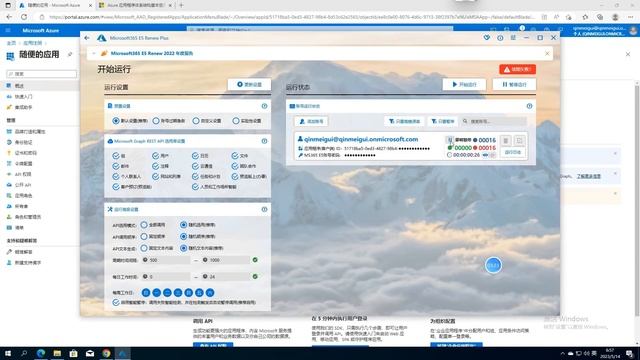Select the 默认设置(推荐) default preset radio

point(116,121)
